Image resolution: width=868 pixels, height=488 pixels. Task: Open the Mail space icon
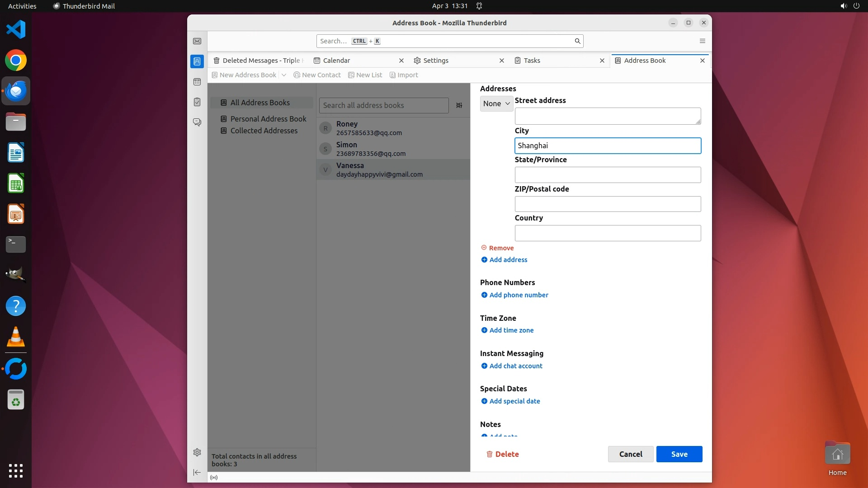[197, 41]
